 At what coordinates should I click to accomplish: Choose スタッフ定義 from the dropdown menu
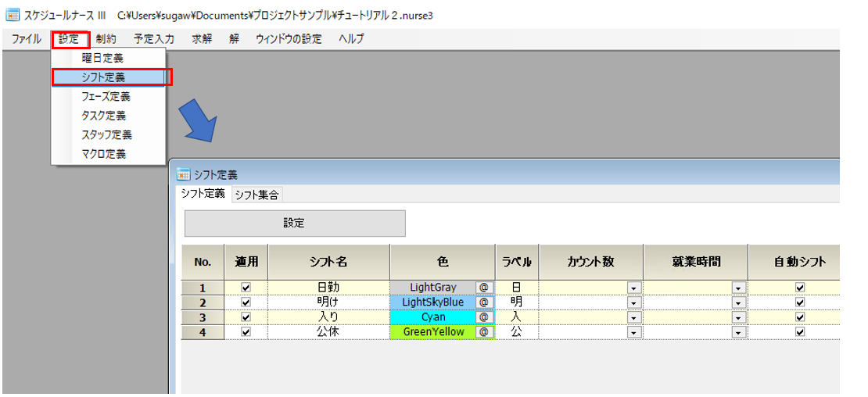click(109, 134)
